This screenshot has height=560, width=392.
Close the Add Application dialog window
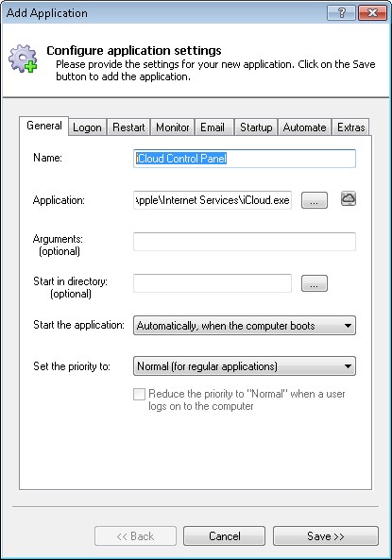tap(372, 13)
